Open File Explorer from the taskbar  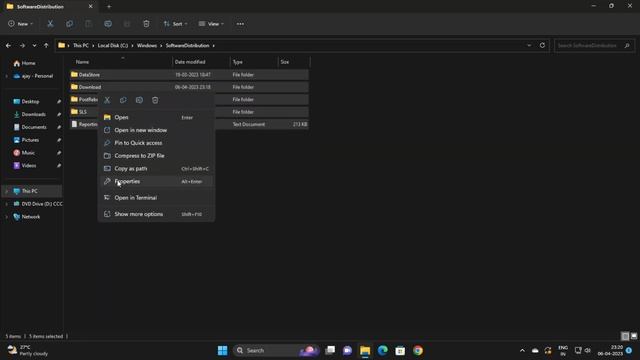pos(365,350)
